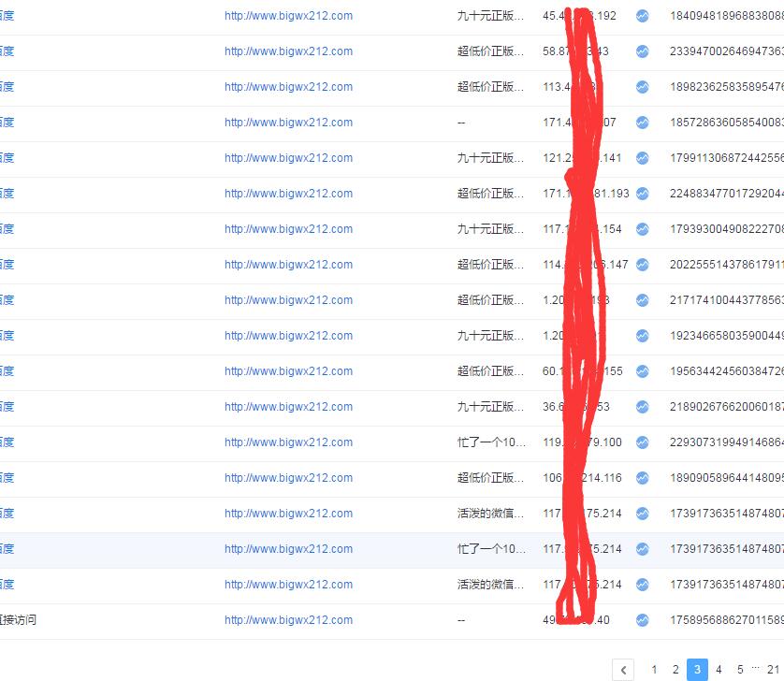Open the trend icon in row ID 17939300490…
The width and height of the screenshot is (784, 681).
click(x=643, y=229)
